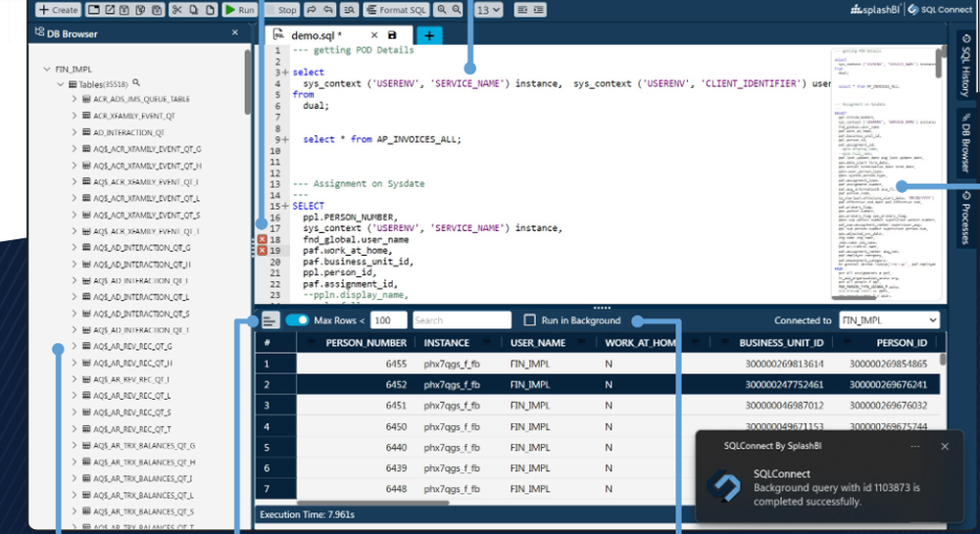Click the BUSINESS_UNIT_ID column header
The width and height of the screenshot is (980, 534).
781,342
